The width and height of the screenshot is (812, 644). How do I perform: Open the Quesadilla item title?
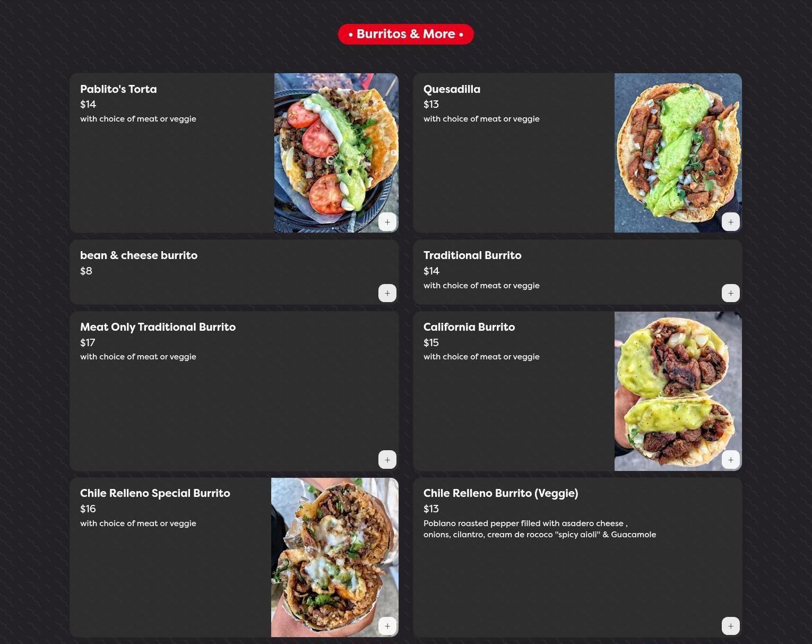coord(452,89)
